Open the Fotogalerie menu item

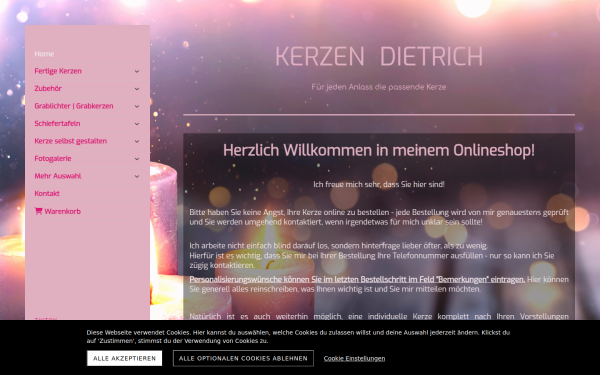[53, 158]
